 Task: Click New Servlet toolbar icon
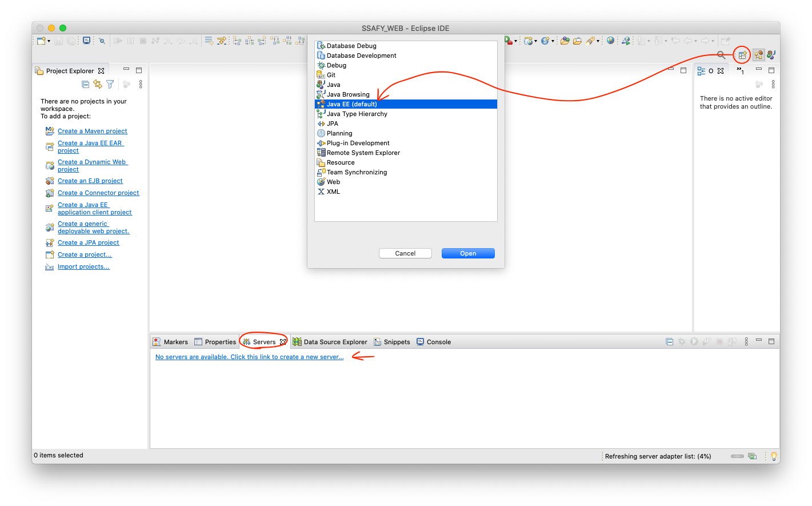545,41
